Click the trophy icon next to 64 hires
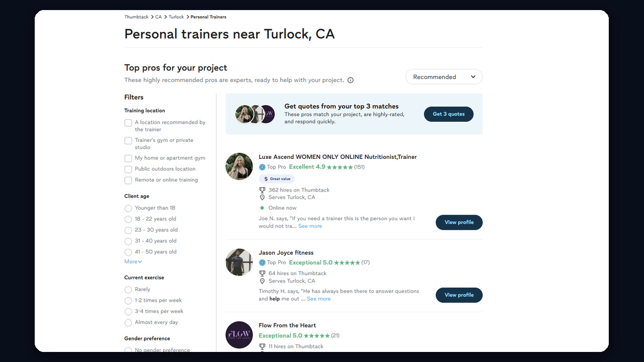This screenshot has height=362, width=644. 262,274
